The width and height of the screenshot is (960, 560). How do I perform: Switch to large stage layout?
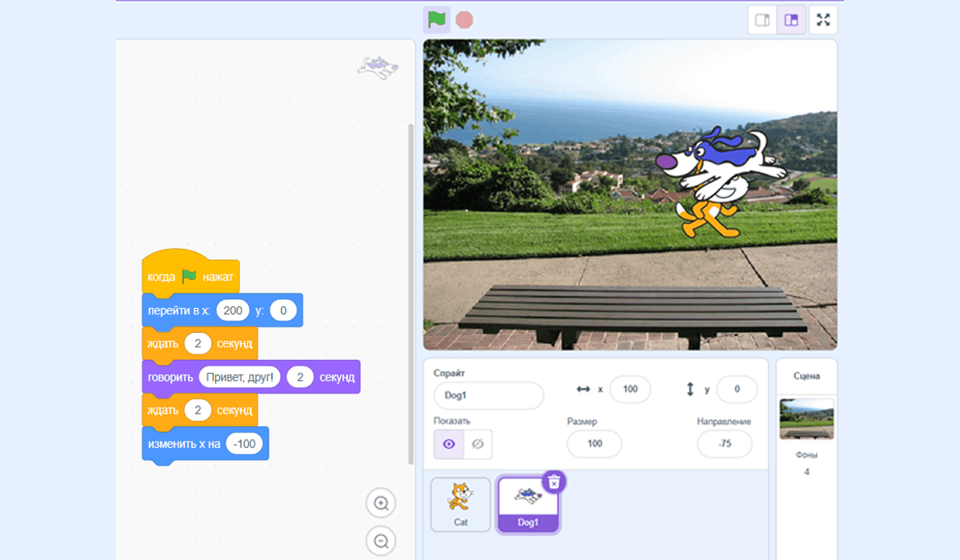tap(791, 20)
